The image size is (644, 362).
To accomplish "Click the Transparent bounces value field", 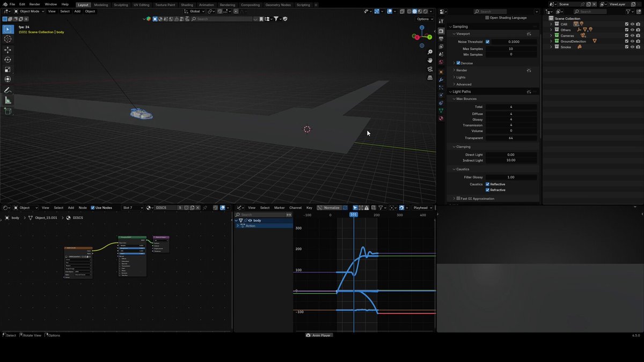I will click(511, 138).
